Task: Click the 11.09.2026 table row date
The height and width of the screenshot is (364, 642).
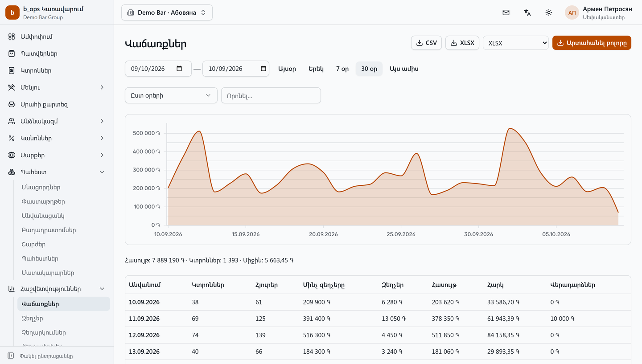Action: pyautogui.click(x=144, y=319)
